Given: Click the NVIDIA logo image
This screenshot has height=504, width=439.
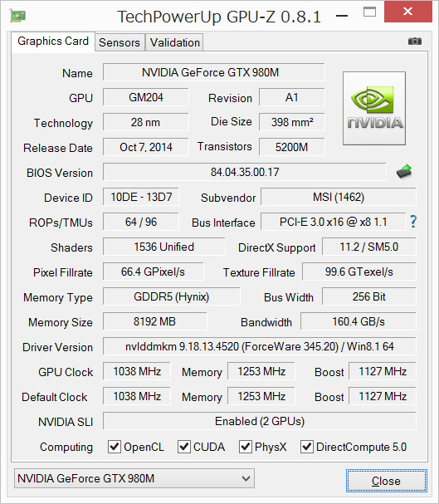Looking at the screenshot, I should click(374, 108).
